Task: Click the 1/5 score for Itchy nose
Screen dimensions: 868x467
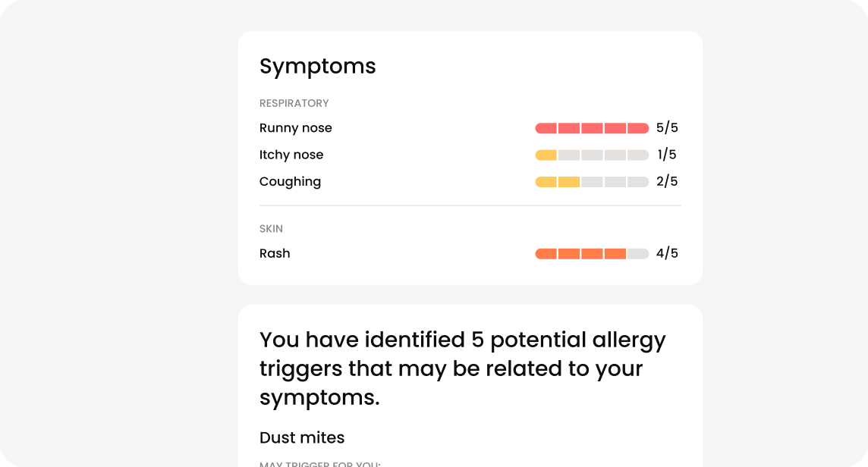Action: 668,155
